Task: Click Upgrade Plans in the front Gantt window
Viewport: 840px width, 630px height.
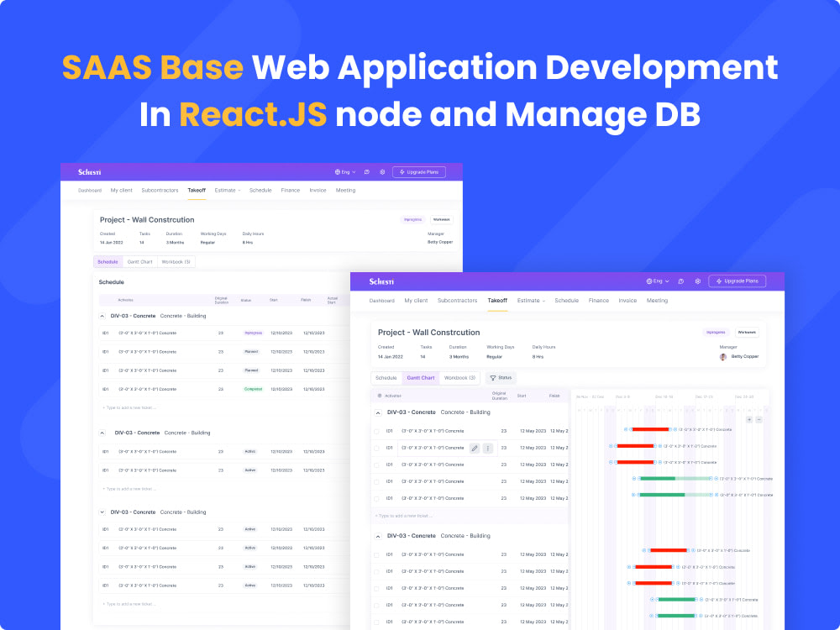Action: [x=738, y=281]
